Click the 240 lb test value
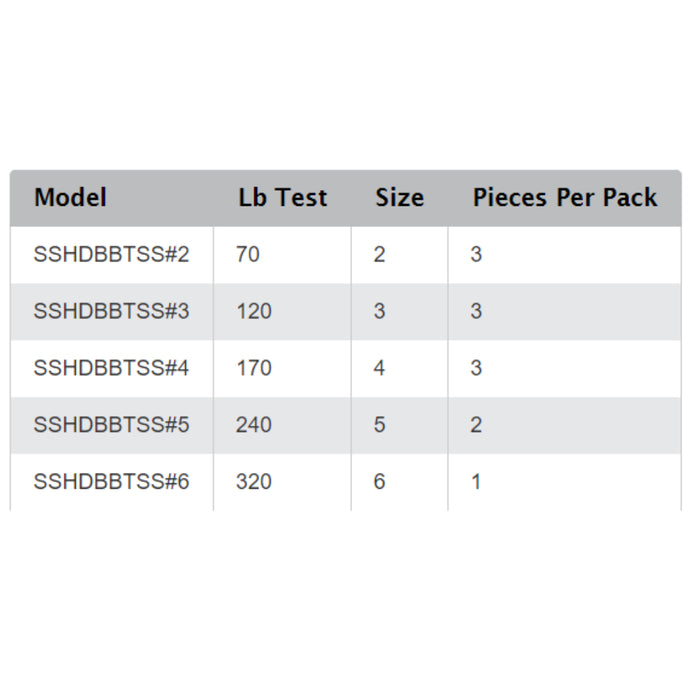700x700 pixels. point(254,425)
